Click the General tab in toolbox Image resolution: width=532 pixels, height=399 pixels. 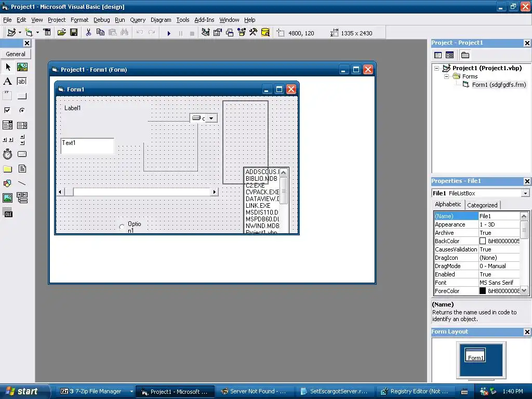(16, 54)
